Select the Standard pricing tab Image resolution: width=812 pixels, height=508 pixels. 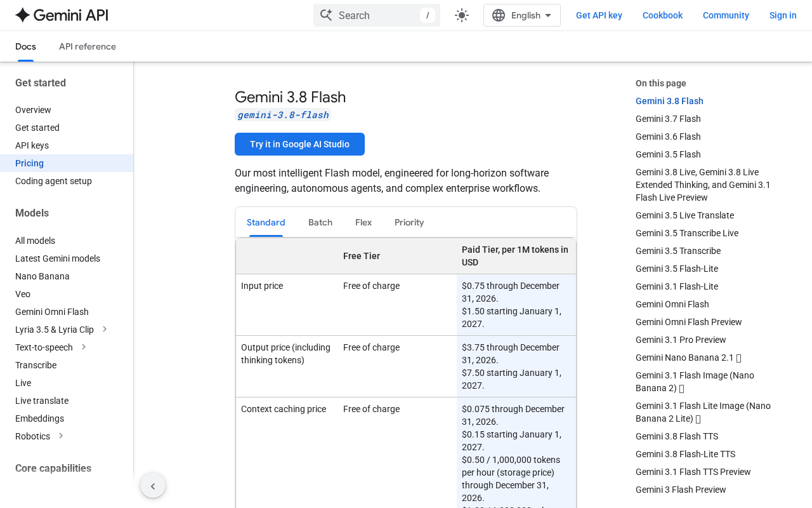click(266, 222)
